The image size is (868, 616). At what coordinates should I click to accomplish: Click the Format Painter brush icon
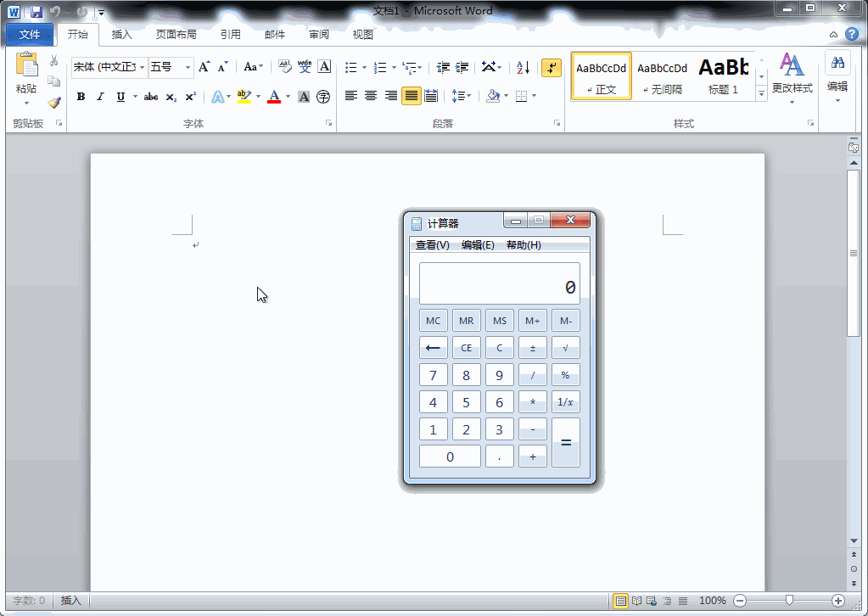pos(54,102)
